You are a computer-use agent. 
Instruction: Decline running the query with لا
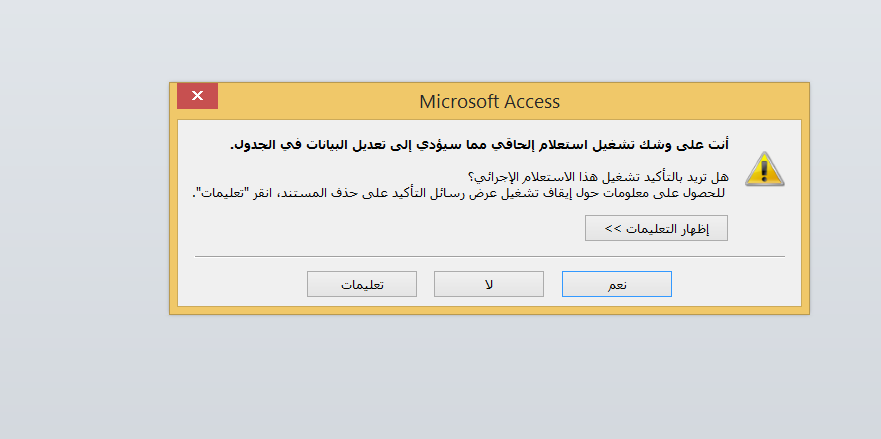(x=489, y=284)
